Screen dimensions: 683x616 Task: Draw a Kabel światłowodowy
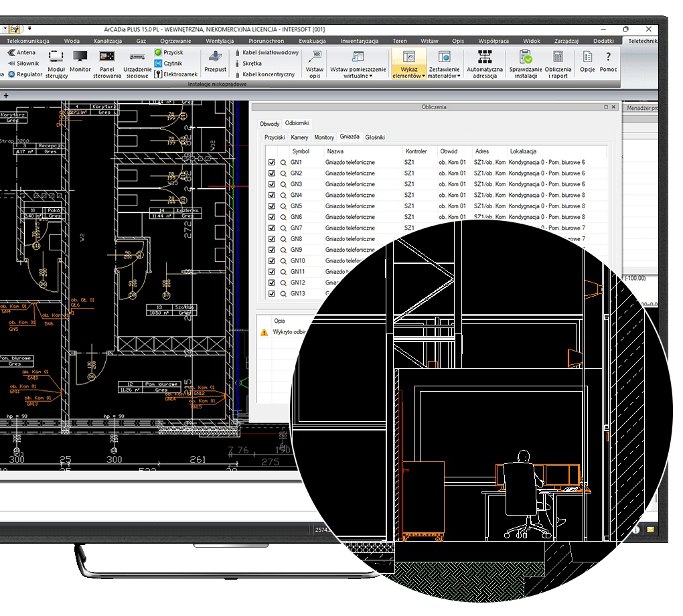coord(267,52)
